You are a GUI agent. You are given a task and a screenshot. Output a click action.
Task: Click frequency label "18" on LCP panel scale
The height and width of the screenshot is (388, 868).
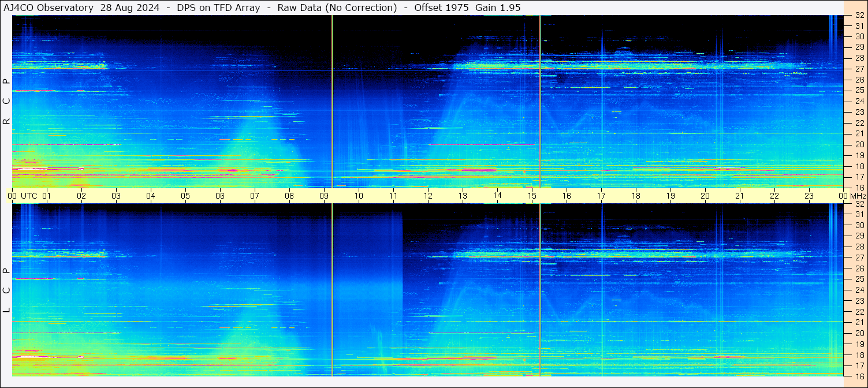click(859, 355)
